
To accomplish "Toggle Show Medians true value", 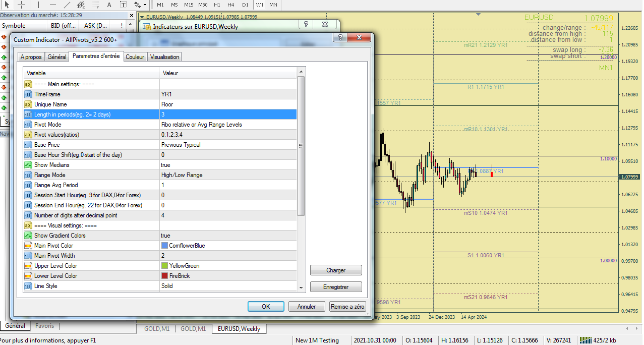I will [x=228, y=165].
